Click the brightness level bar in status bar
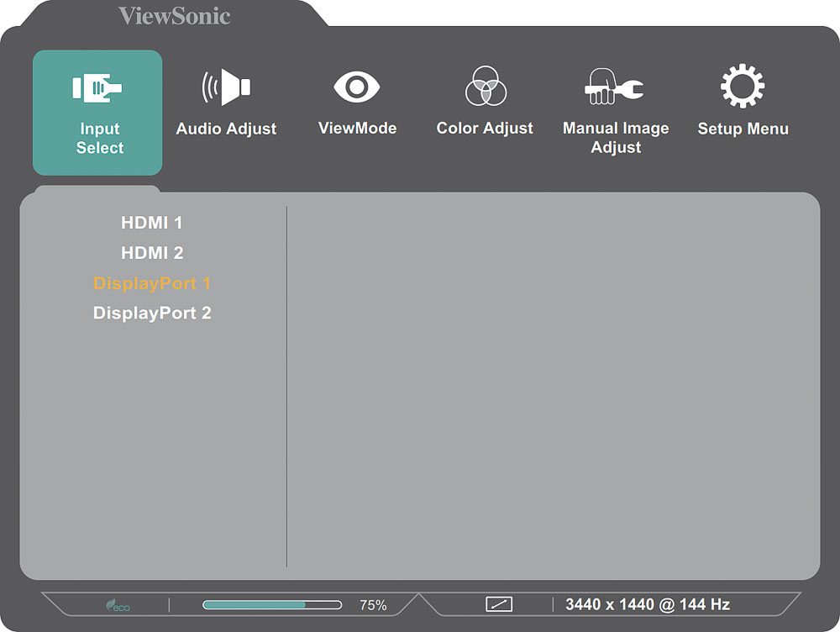840x632 pixels. [x=271, y=604]
